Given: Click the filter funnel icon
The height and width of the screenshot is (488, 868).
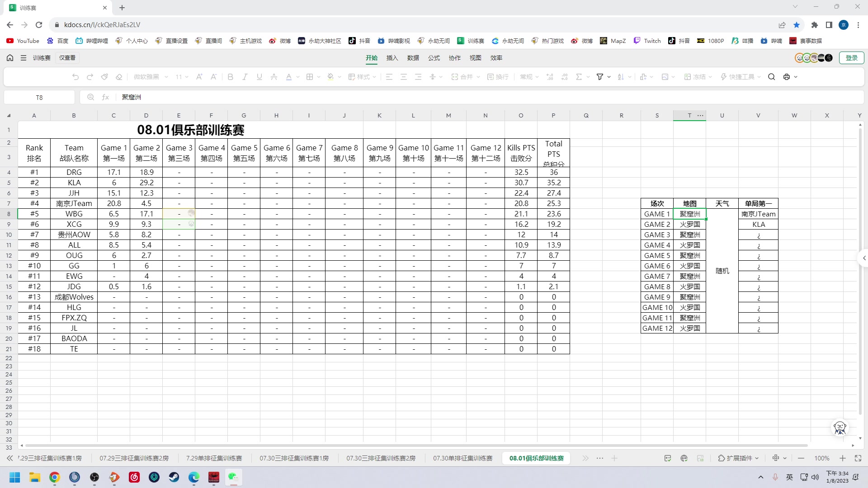Looking at the screenshot, I should 600,77.
